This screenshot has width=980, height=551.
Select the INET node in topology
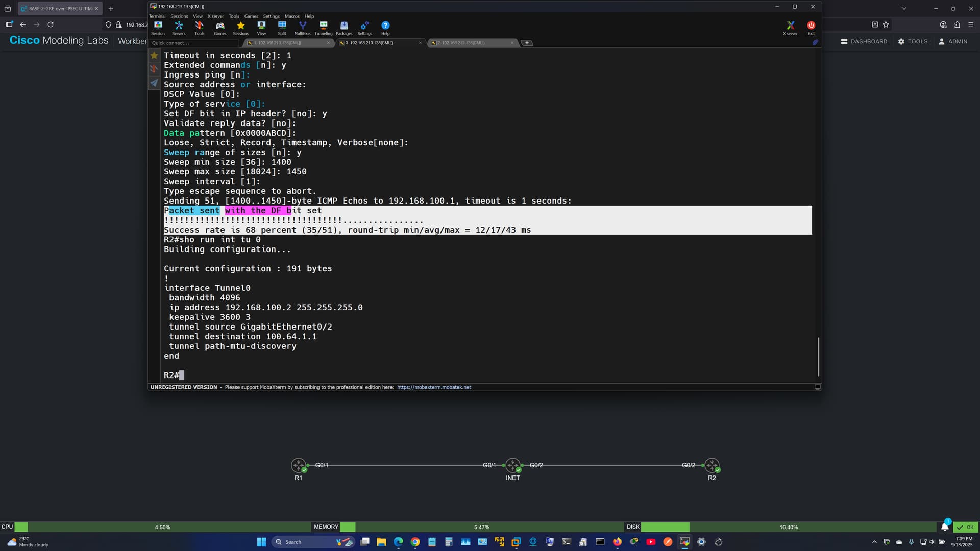512,465
